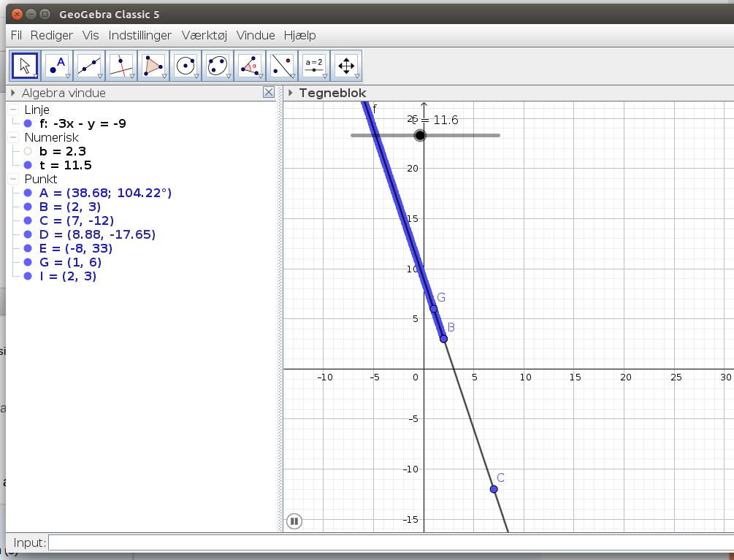734x560 pixels.
Task: Toggle visibility of point G in algebra
Action: tap(28, 262)
